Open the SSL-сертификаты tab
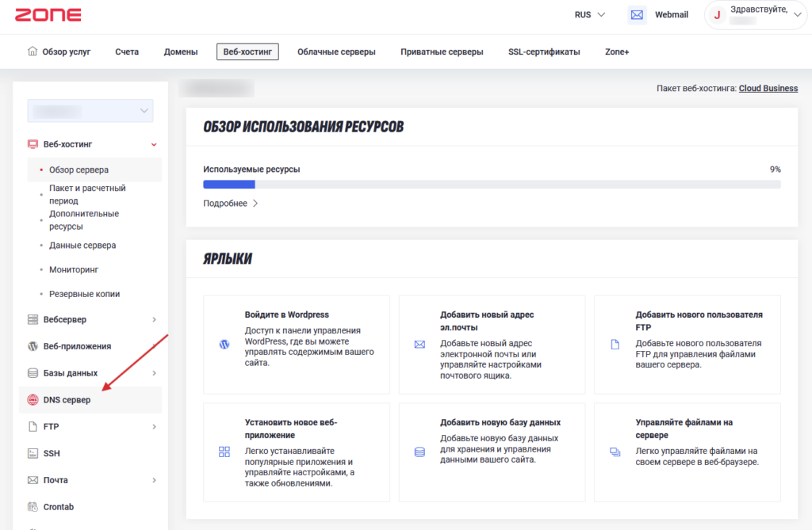 [x=544, y=51]
